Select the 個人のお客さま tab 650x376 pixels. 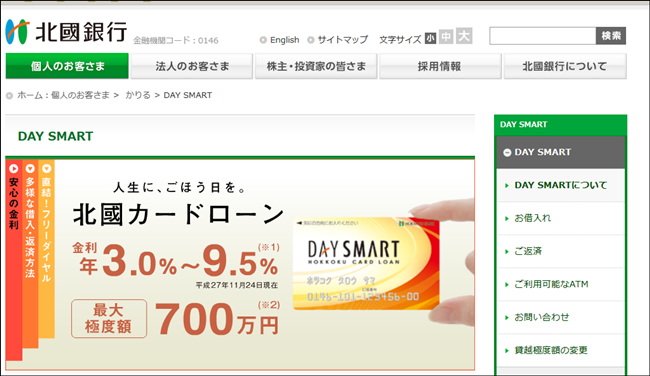[67, 66]
